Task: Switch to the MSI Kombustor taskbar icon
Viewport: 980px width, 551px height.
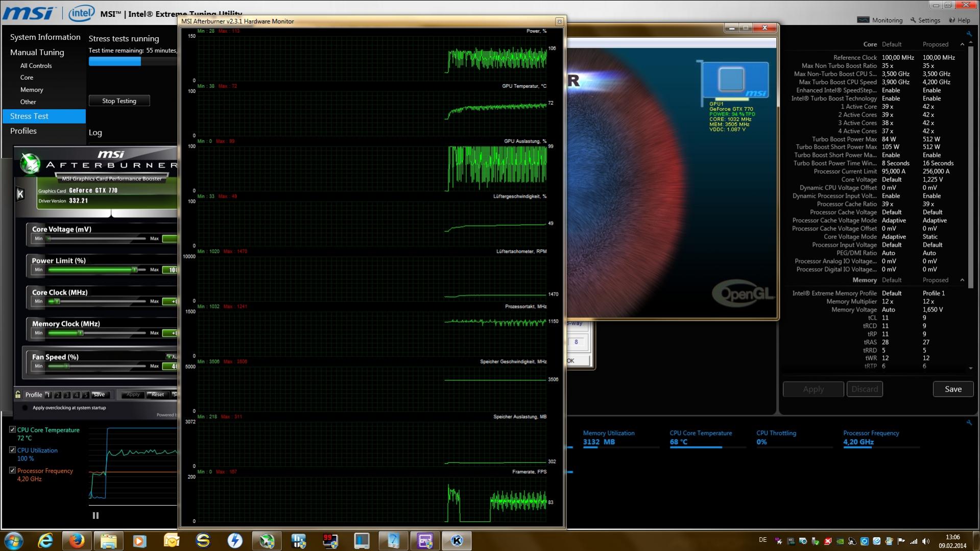Action: pyautogui.click(x=457, y=540)
